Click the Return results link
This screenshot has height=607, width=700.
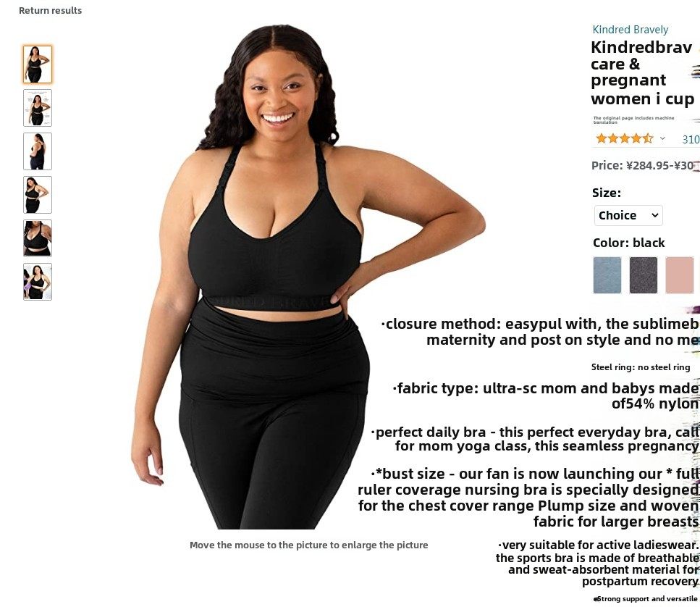(51, 11)
